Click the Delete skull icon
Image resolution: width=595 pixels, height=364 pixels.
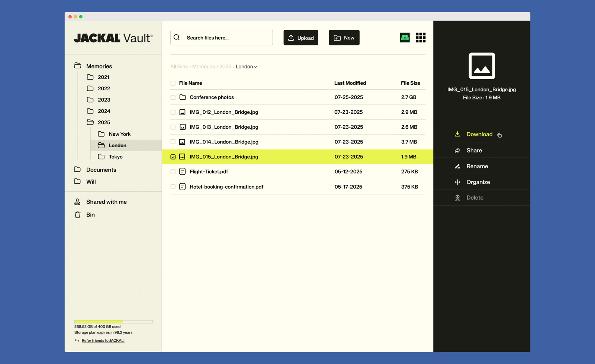(x=457, y=198)
